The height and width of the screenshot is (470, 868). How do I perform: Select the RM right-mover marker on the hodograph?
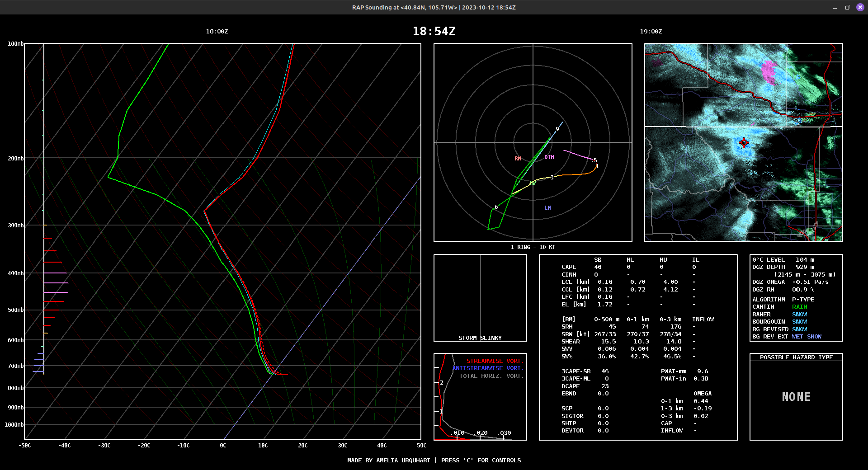pyautogui.click(x=517, y=159)
